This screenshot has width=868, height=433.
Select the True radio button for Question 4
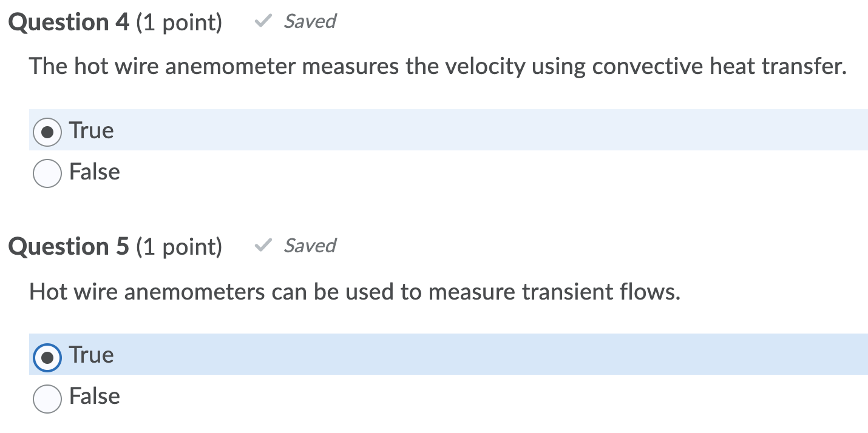(47, 130)
